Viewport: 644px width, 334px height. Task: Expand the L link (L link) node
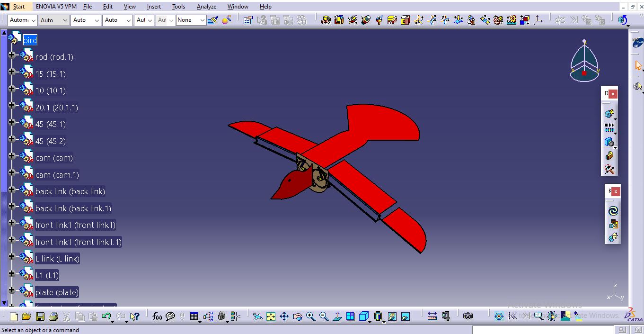12,257
